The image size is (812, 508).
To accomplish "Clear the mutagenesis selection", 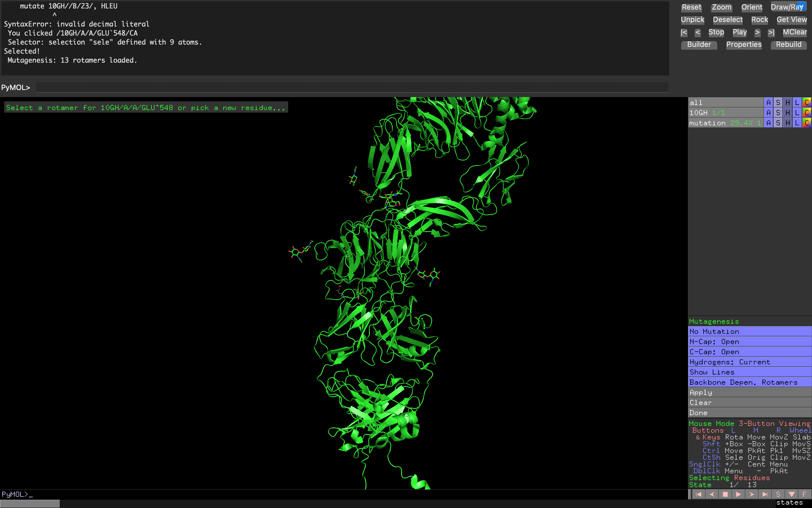I will [x=750, y=402].
